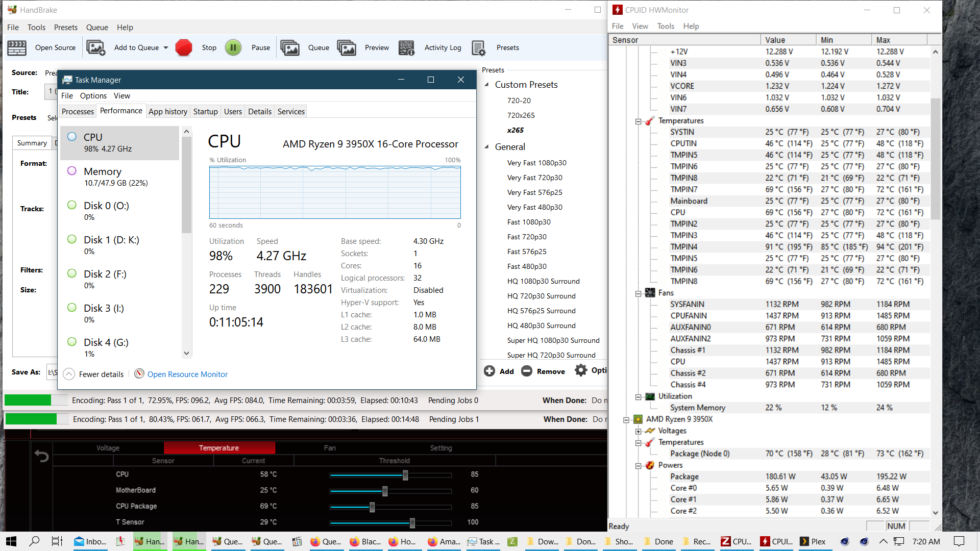This screenshot has width=980, height=551.
Task: Choose the Fast 720p30 preset
Action: pos(527,237)
